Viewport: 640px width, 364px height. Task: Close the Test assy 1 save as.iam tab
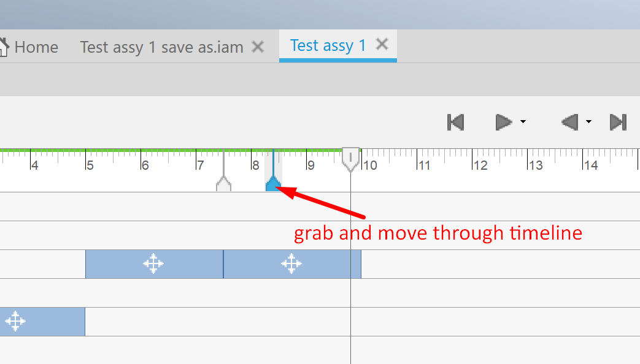pos(258,47)
